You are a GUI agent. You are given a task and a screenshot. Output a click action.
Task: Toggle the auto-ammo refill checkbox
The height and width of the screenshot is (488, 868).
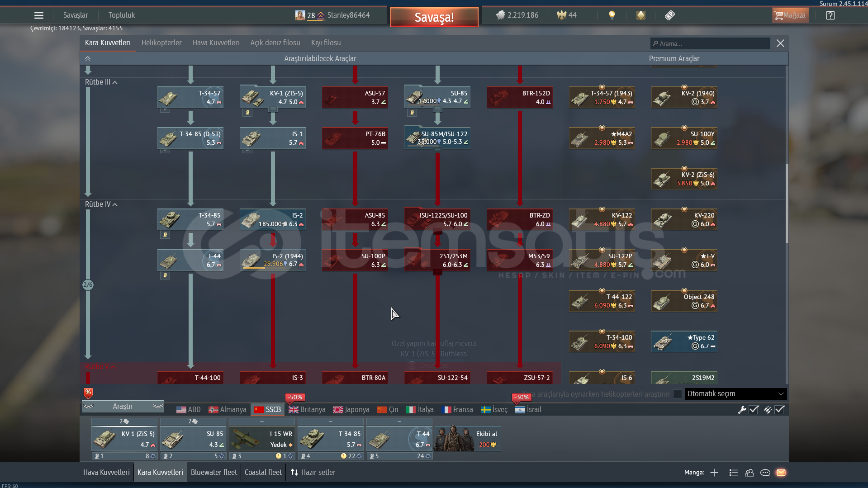779,410
